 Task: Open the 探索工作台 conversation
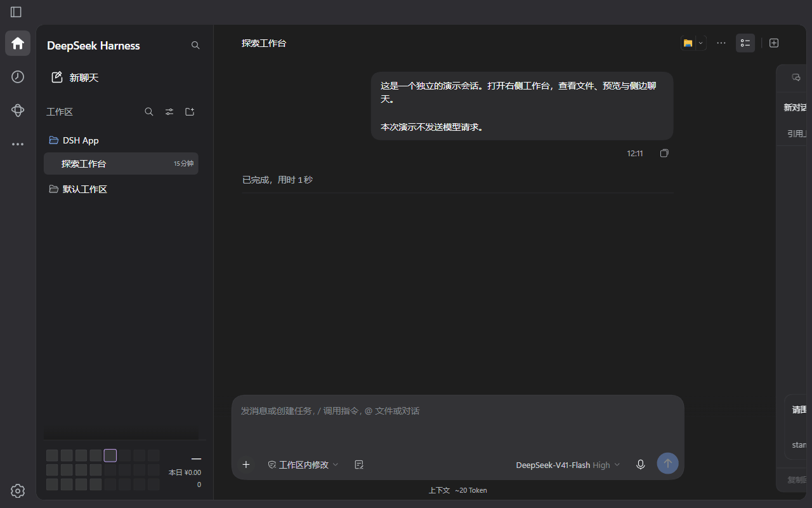coord(121,163)
